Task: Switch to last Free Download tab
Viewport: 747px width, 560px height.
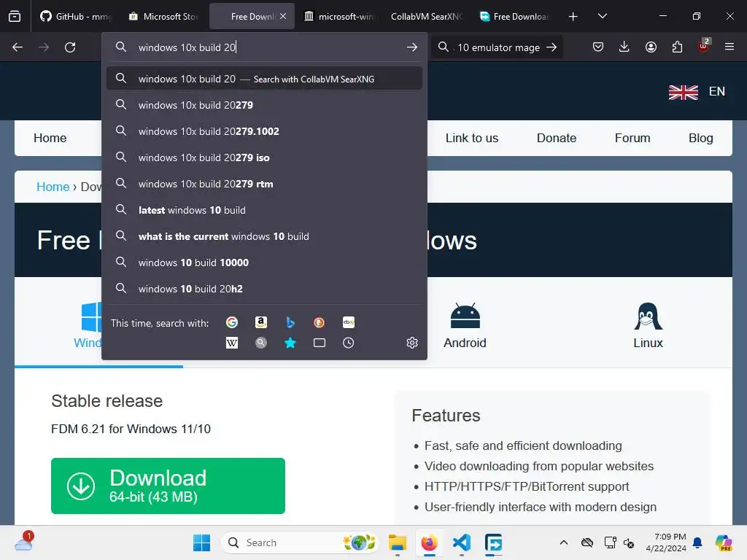Action: [x=515, y=16]
